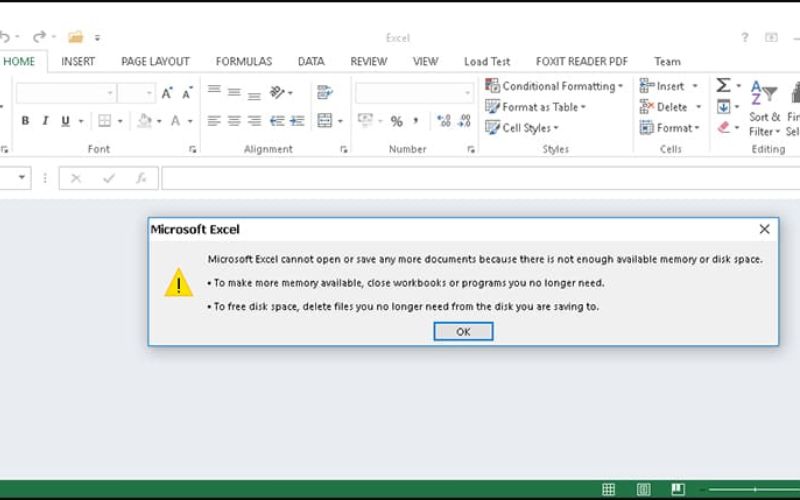The image size is (800, 500).
Task: Switch to the Team tab
Action: click(x=667, y=62)
